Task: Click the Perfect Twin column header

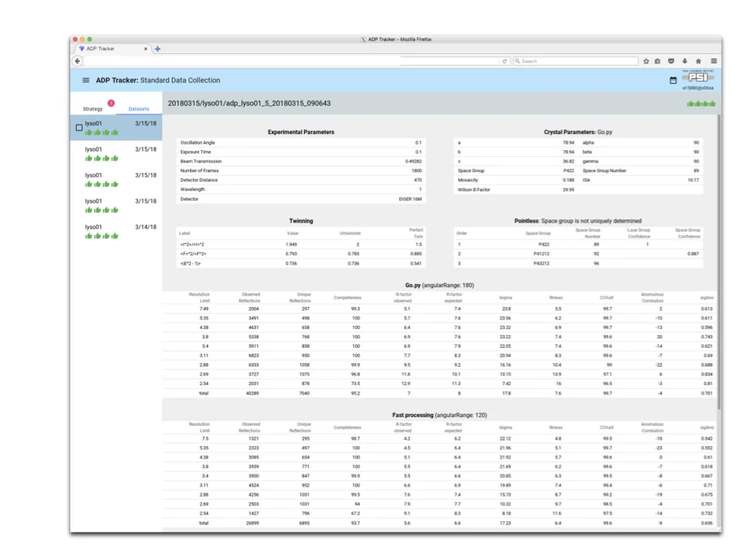Action: pyautogui.click(x=416, y=233)
